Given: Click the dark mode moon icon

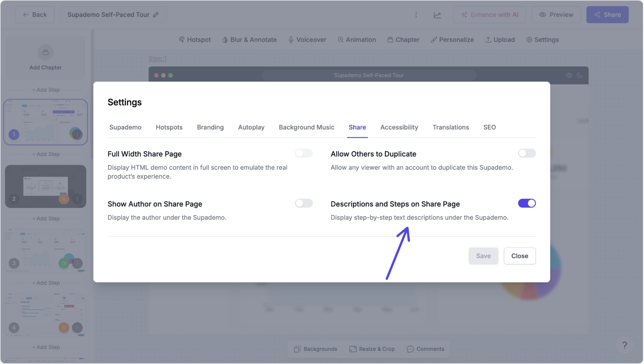Looking at the screenshot, I should click(x=580, y=75).
